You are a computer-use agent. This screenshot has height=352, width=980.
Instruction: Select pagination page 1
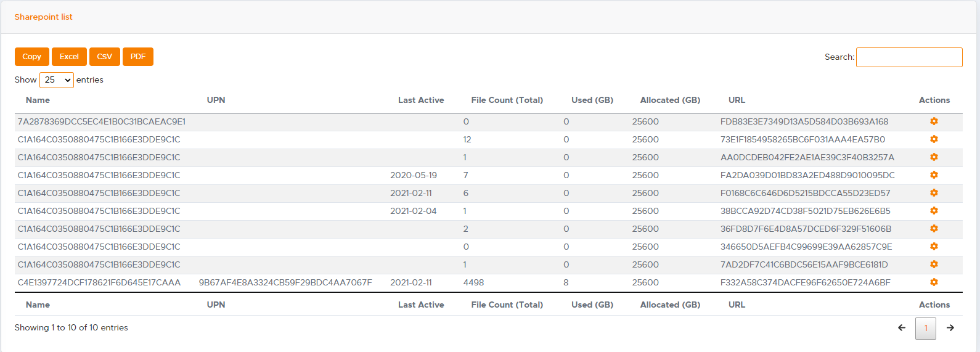point(926,328)
